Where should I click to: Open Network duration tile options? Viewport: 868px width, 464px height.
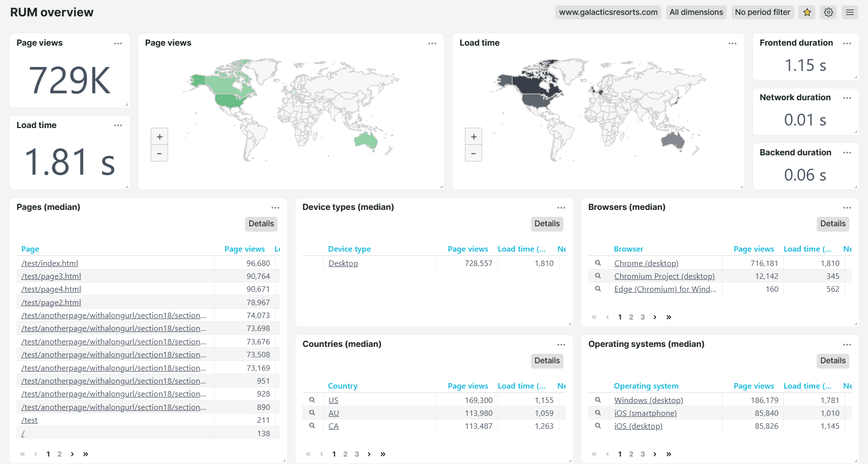pyautogui.click(x=847, y=98)
